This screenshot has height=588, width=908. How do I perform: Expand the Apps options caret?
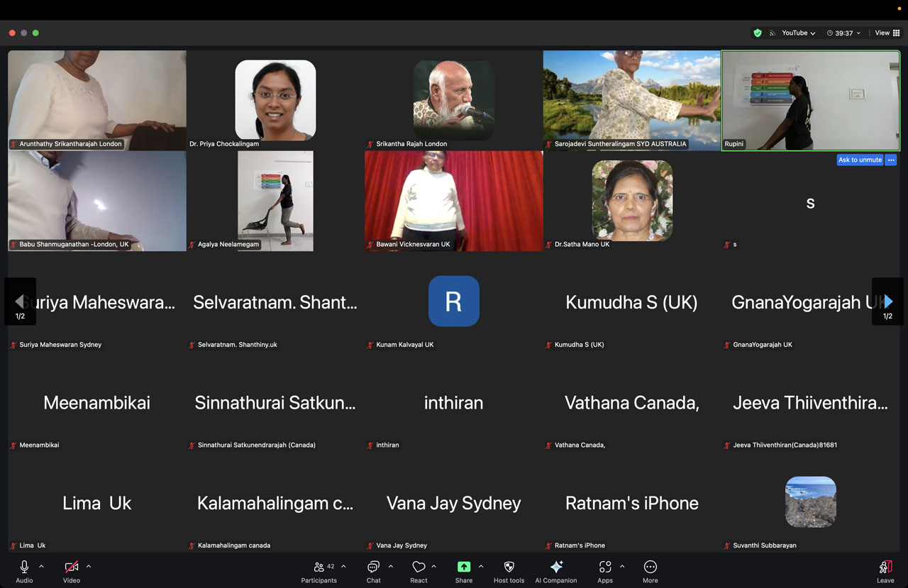click(622, 566)
